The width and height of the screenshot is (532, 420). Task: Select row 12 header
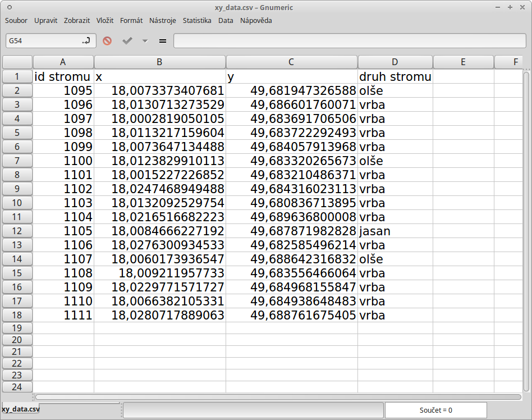pyautogui.click(x=17, y=231)
